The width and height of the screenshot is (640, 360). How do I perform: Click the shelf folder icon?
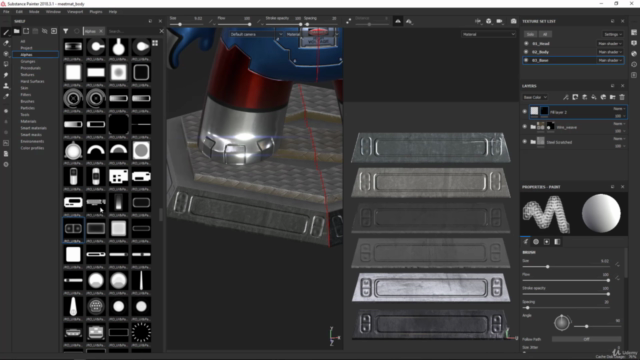[17, 31]
